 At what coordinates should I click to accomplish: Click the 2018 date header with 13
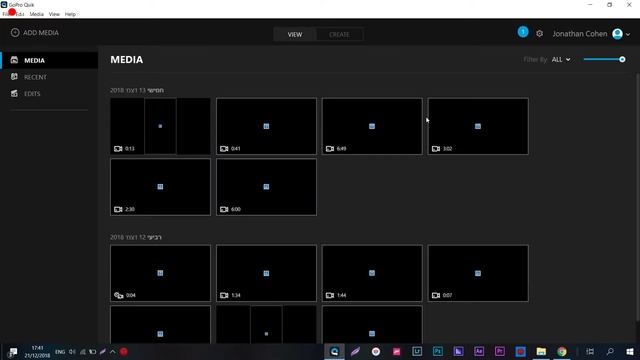[137, 90]
